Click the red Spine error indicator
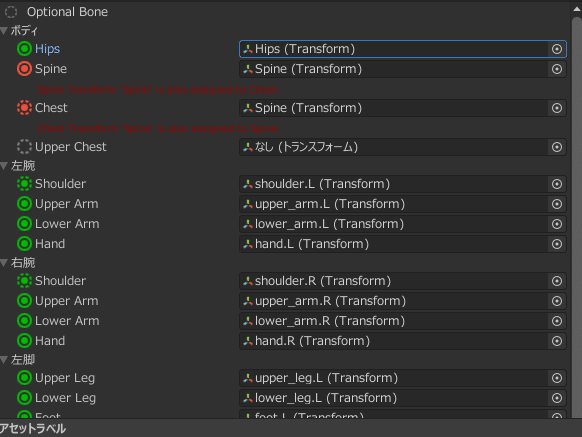 [24, 69]
